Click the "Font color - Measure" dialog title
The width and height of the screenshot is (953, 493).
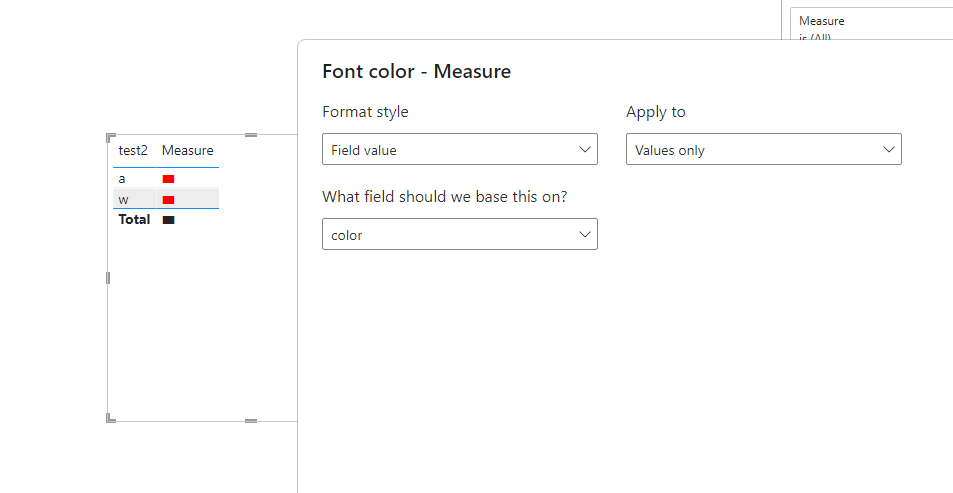(416, 71)
